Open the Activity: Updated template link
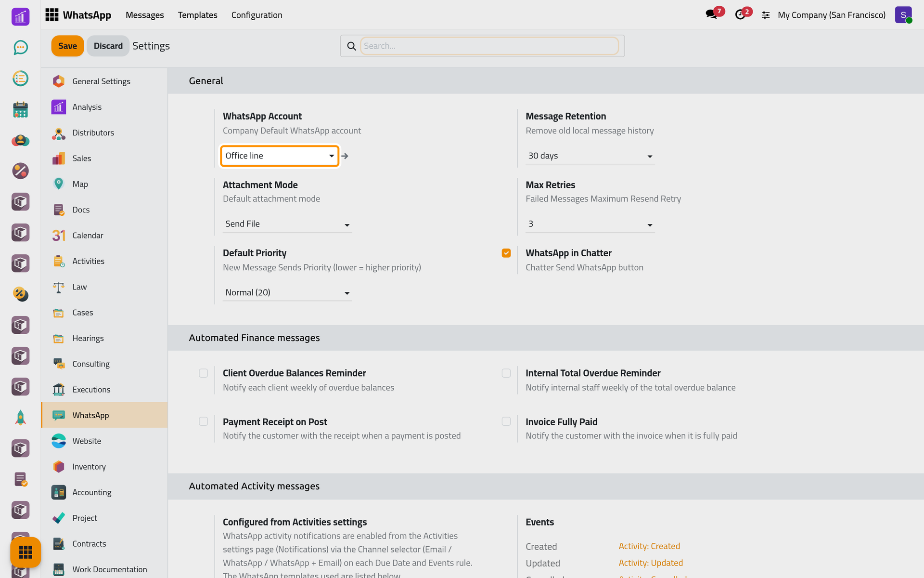Screen dimensions: 924x578 tap(651, 563)
